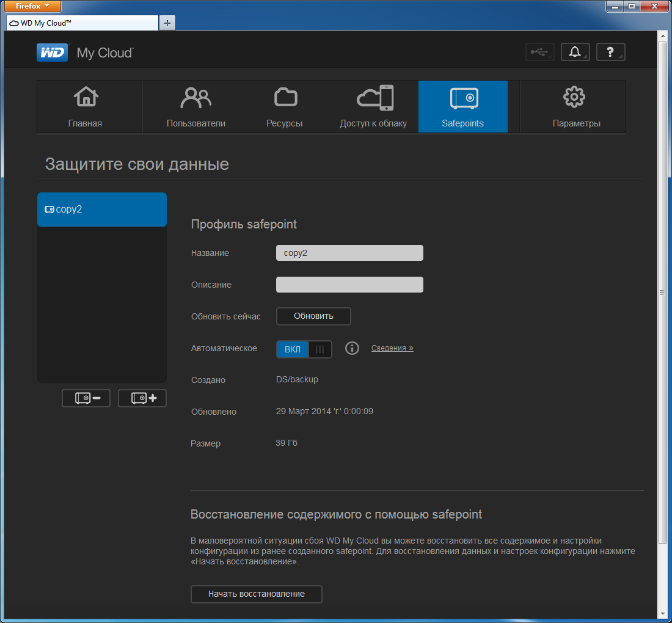Open the notifications bell icon
672x623 pixels.
[x=575, y=53]
